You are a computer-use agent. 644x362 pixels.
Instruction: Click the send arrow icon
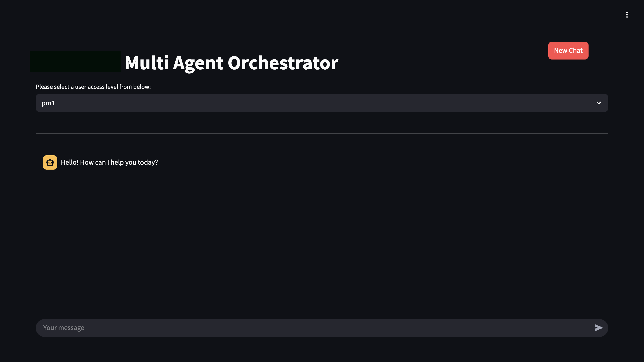coord(598,328)
